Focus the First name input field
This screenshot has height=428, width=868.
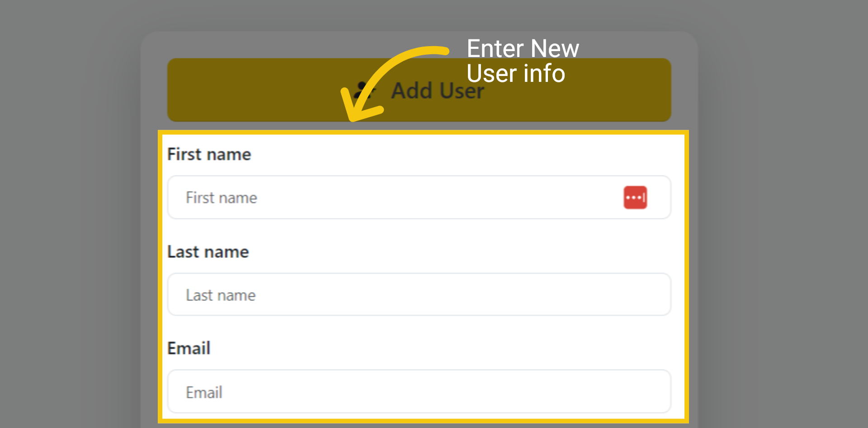[419, 197]
